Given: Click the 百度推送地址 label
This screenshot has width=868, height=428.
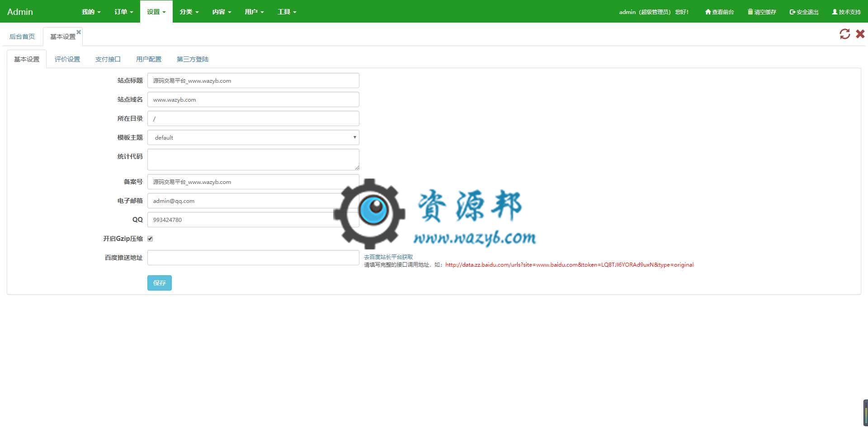Looking at the screenshot, I should [x=123, y=258].
